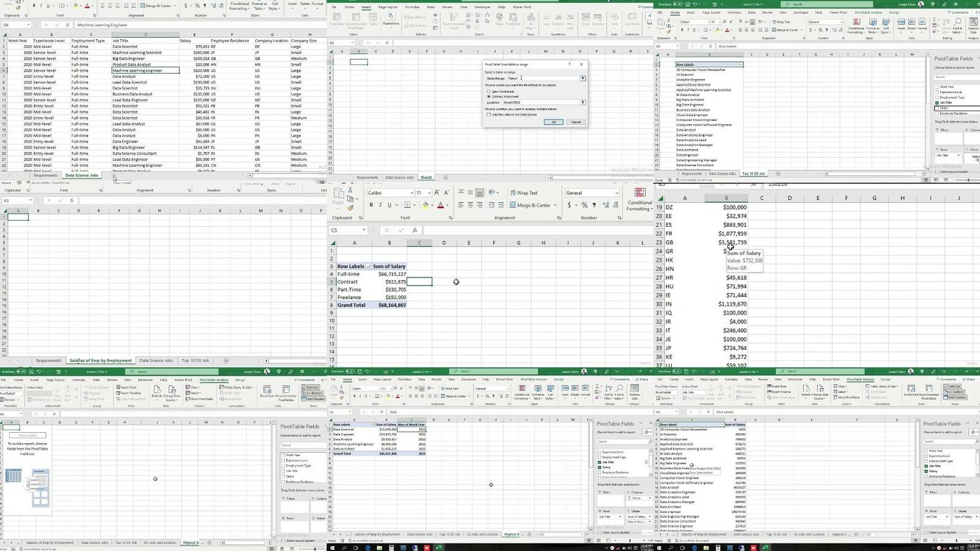This screenshot has width=980, height=551.
Task: Apply percent style with the % icon
Action: pyautogui.click(x=584, y=205)
